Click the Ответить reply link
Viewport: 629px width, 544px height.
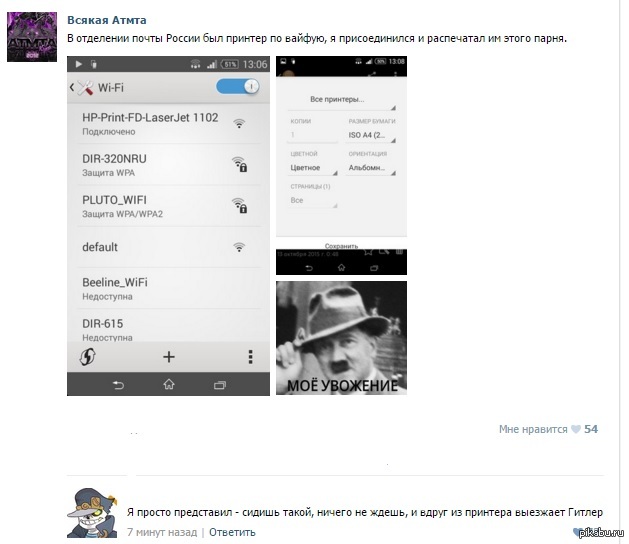(x=232, y=532)
